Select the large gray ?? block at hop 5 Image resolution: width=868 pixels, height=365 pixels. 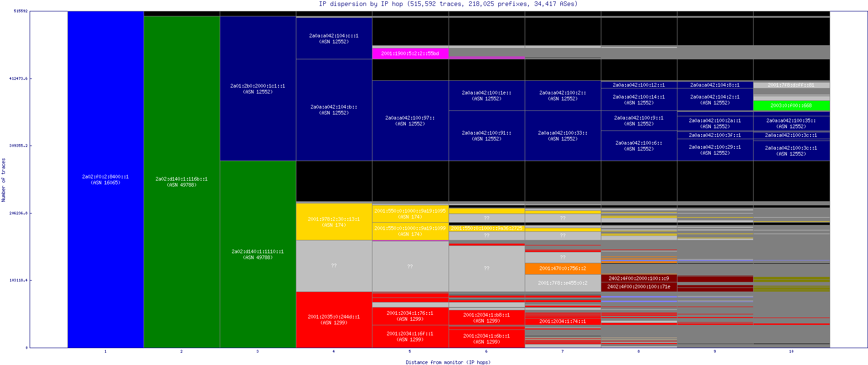click(410, 266)
